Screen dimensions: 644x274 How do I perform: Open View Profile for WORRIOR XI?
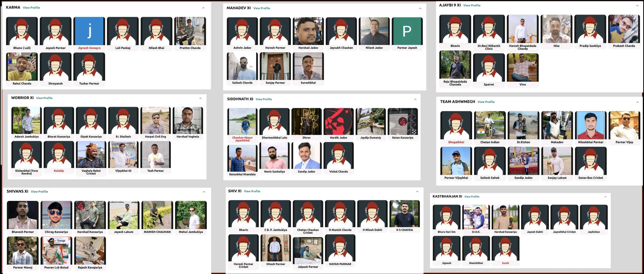pos(44,98)
